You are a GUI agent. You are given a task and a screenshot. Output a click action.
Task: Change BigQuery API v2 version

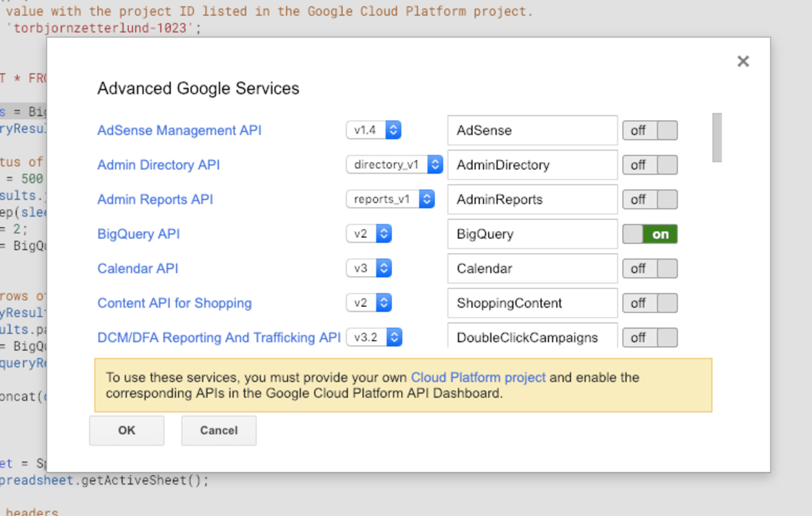tap(369, 234)
